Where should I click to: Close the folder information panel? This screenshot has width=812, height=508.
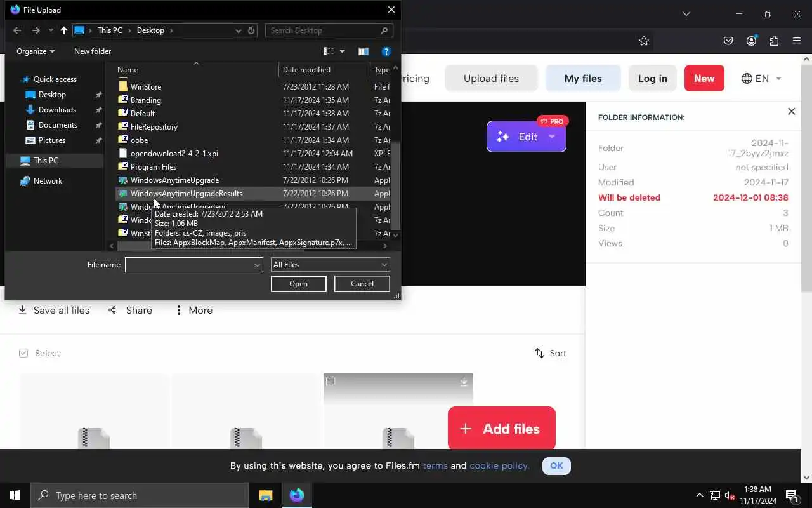(x=791, y=112)
